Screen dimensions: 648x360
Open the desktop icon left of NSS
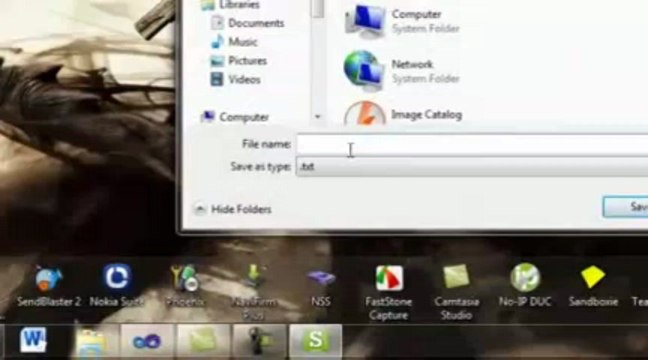253,293
